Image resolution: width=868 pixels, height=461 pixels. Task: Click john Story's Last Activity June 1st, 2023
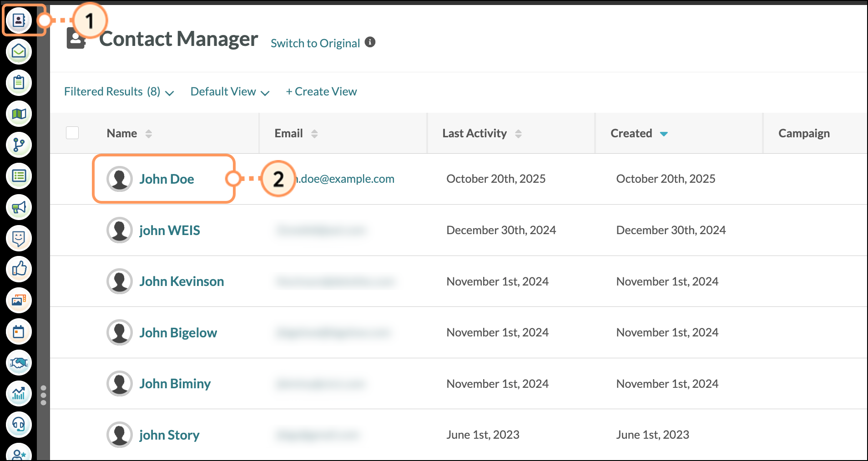point(483,435)
